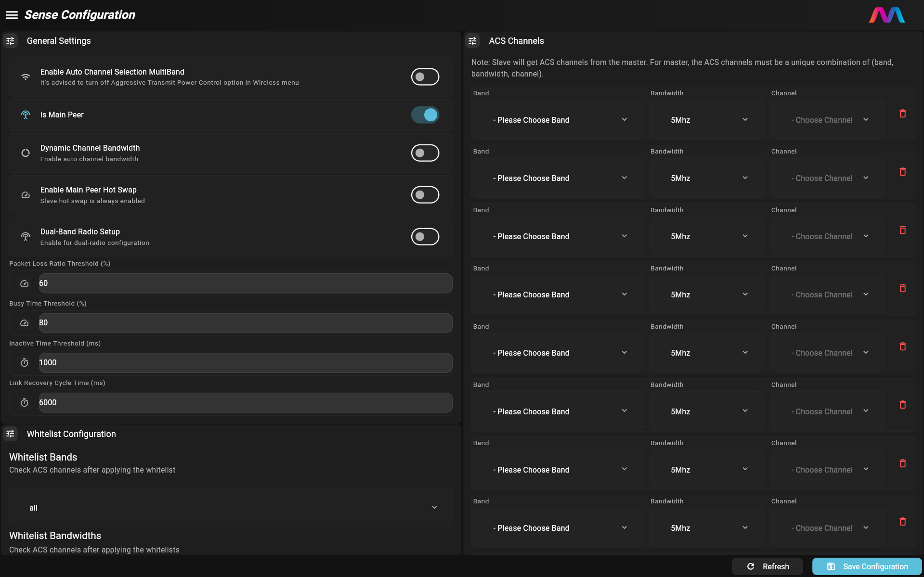
Task: Open Choose Channel dropdown in eighth ACS row
Action: [x=828, y=528]
